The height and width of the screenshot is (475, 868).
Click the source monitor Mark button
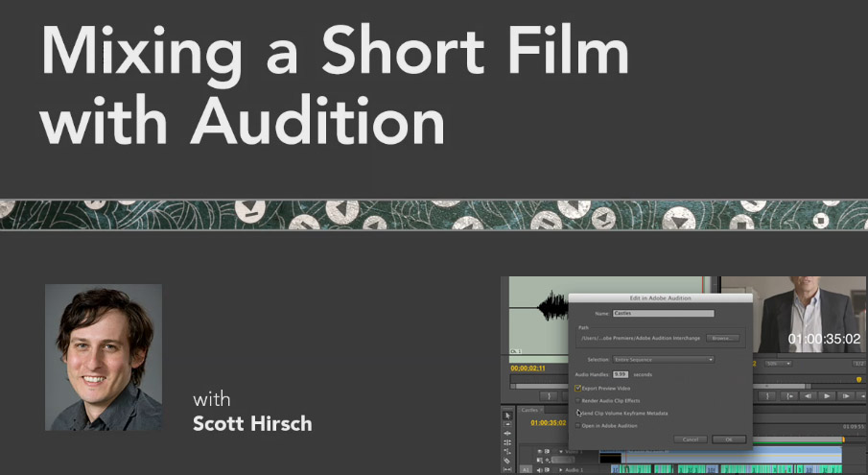pos(550,396)
